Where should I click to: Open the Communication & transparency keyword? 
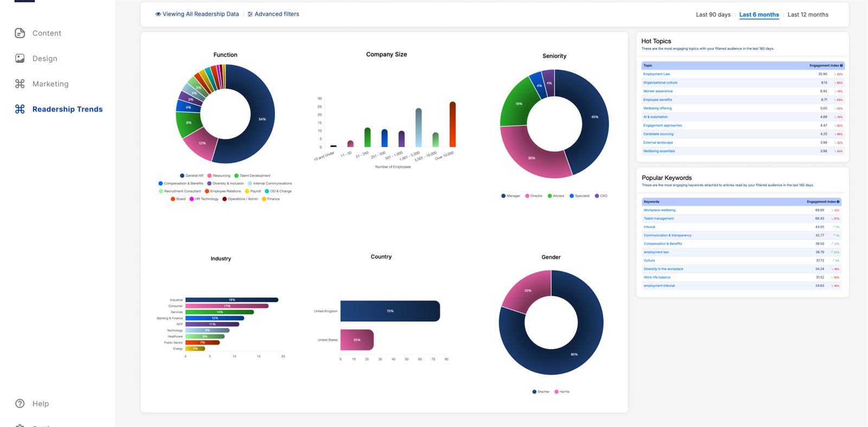pos(667,235)
